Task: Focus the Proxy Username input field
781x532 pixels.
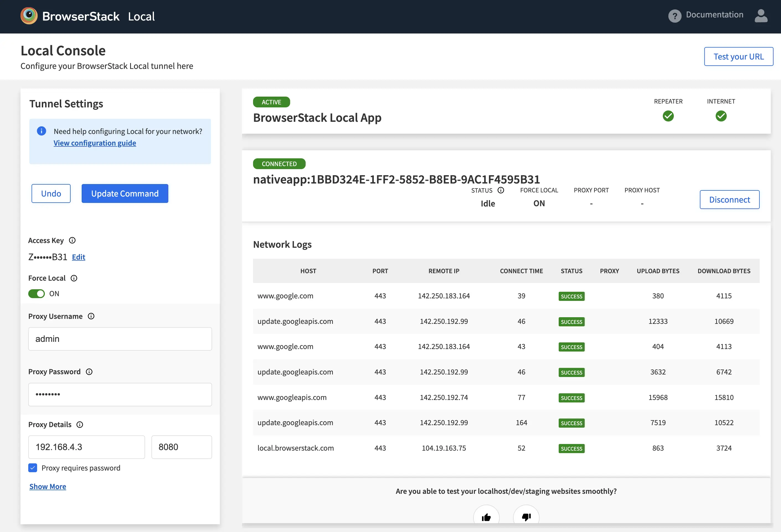Action: pos(120,339)
